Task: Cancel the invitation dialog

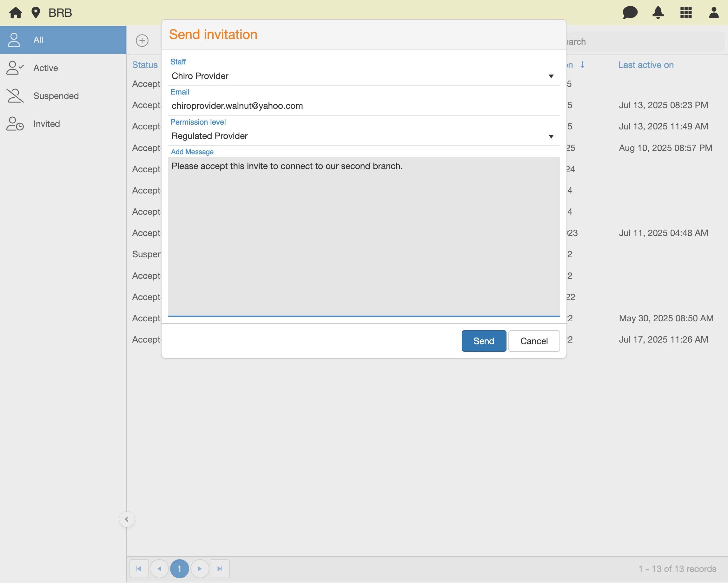Action: (x=534, y=341)
